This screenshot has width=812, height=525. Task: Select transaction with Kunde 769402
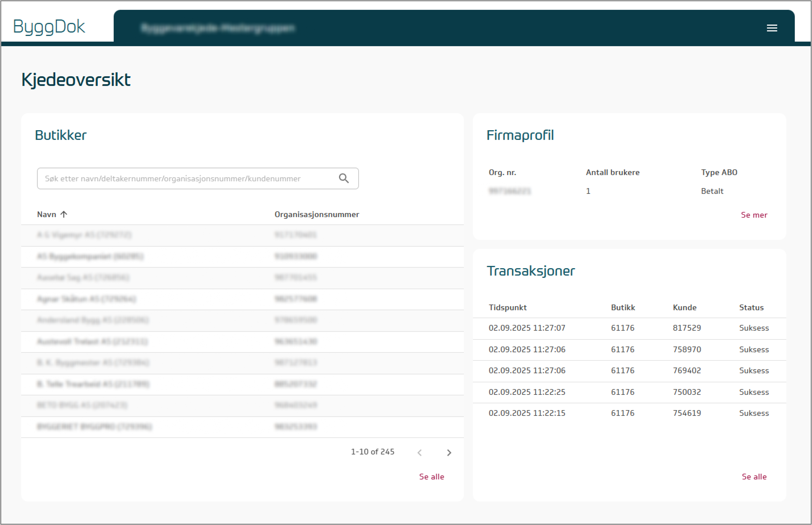pyautogui.click(x=687, y=371)
